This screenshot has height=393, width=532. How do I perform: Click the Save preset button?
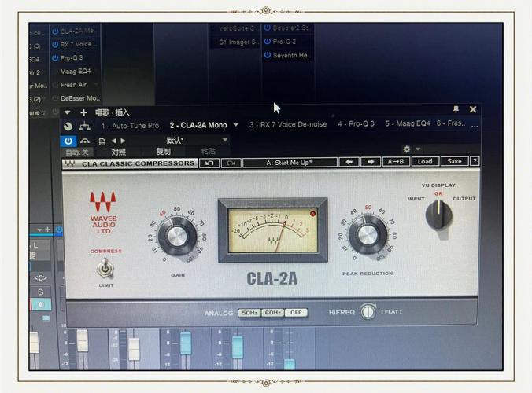454,161
